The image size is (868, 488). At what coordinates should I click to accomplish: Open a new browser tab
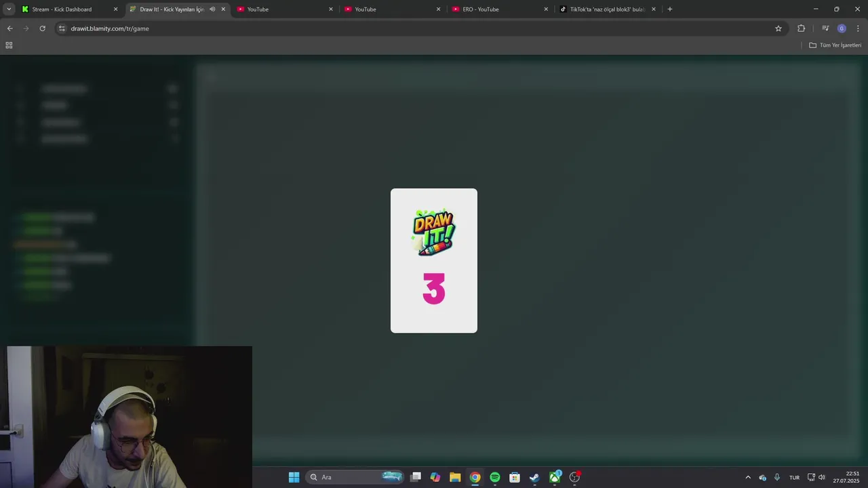click(670, 9)
